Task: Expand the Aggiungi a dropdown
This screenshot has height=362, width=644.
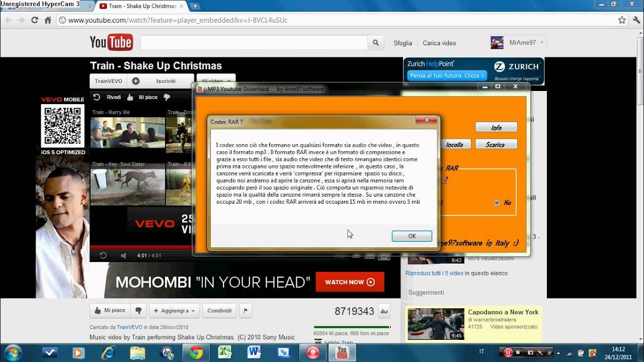Action: point(175,311)
